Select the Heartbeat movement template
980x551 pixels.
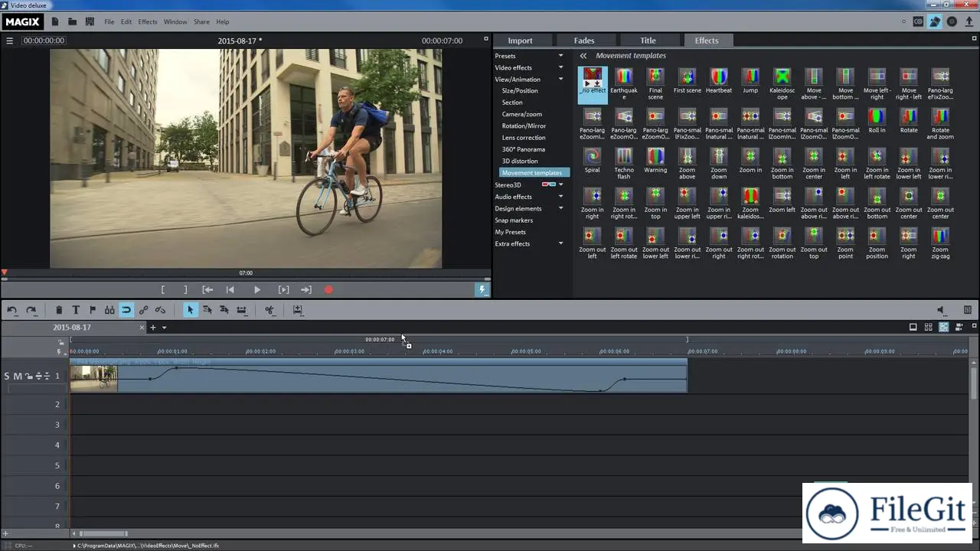pos(719,80)
